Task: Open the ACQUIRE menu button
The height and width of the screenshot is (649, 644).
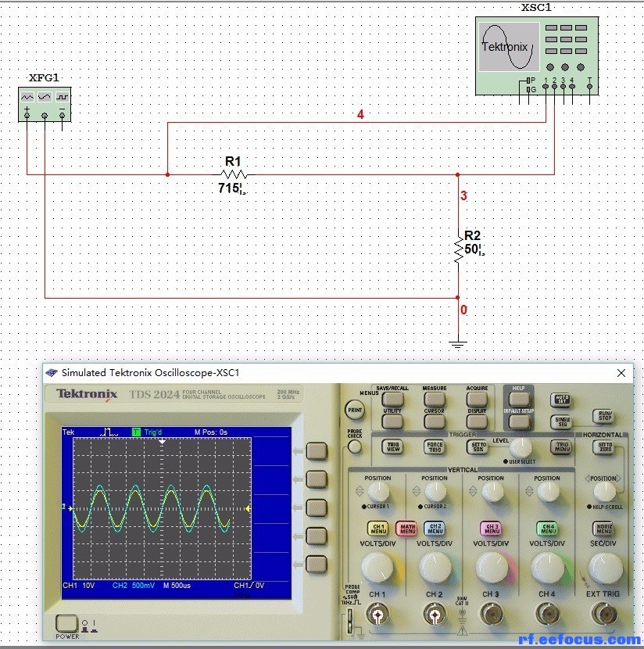Action: 477,399
